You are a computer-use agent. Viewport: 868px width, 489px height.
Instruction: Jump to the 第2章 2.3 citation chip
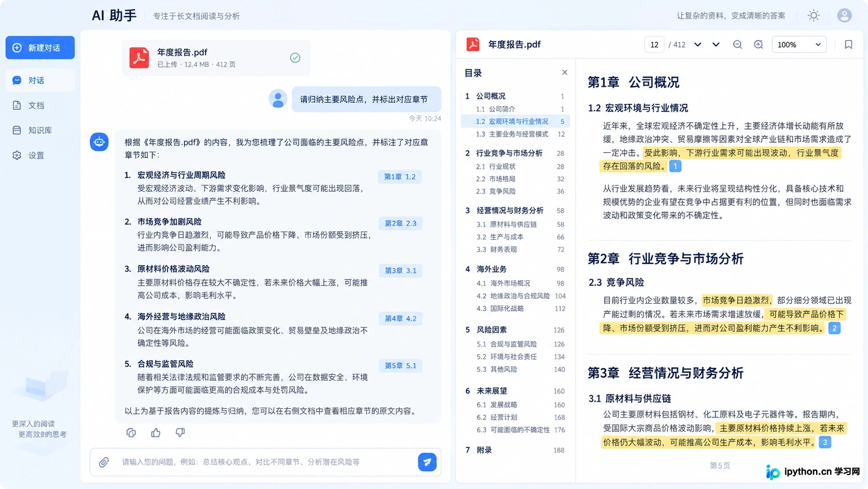pos(400,223)
